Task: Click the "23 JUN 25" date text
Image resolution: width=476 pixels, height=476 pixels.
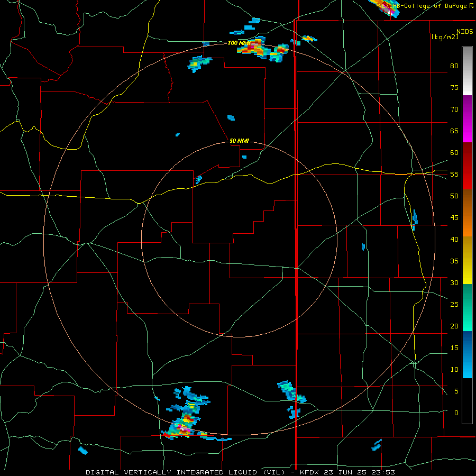Action: pyautogui.click(x=346, y=472)
